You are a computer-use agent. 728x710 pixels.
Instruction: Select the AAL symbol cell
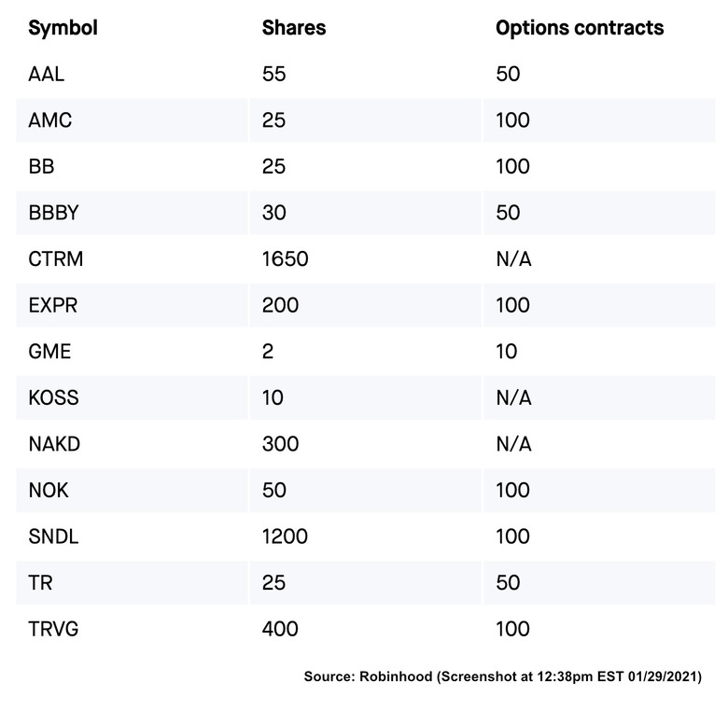(47, 74)
